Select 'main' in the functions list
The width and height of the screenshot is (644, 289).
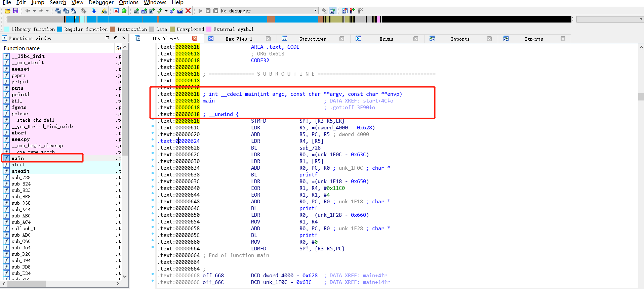pyautogui.click(x=62, y=158)
